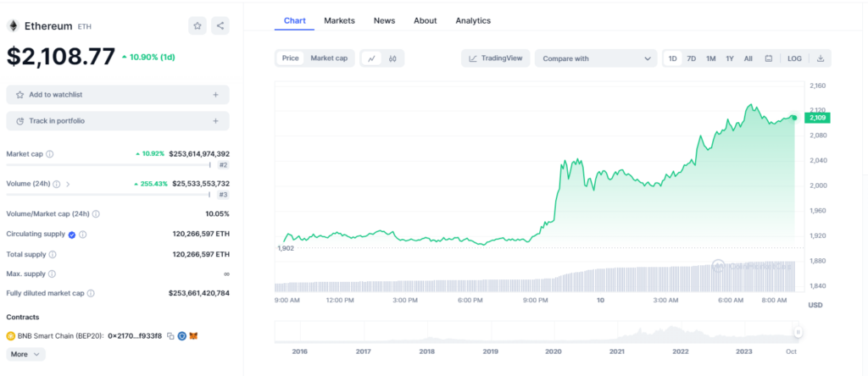Click the BNB Smart Chain logo icon

10,335
